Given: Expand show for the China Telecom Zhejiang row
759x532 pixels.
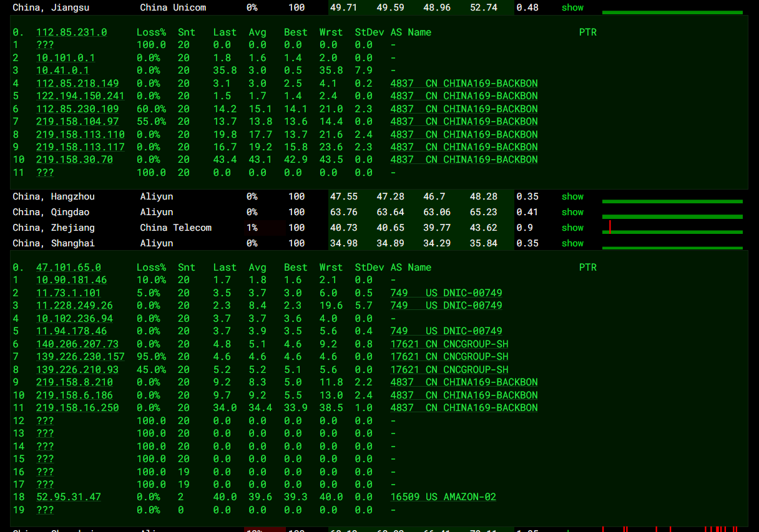Looking at the screenshot, I should 572,228.
